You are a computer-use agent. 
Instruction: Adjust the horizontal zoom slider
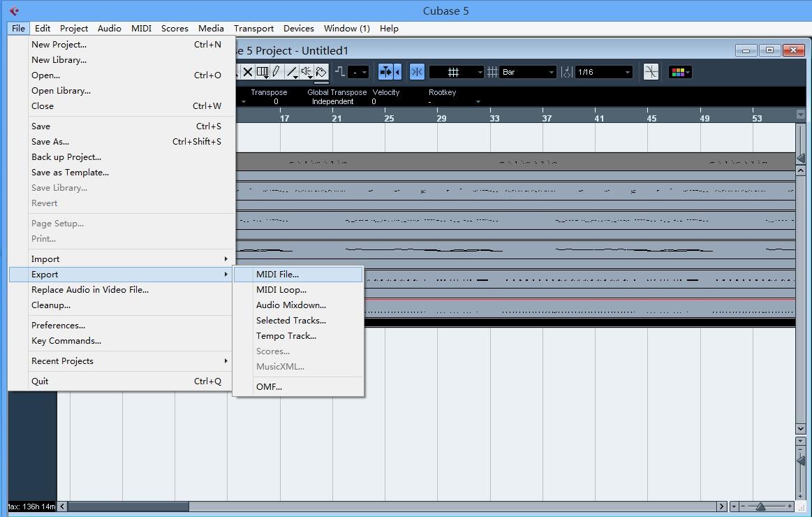761,506
